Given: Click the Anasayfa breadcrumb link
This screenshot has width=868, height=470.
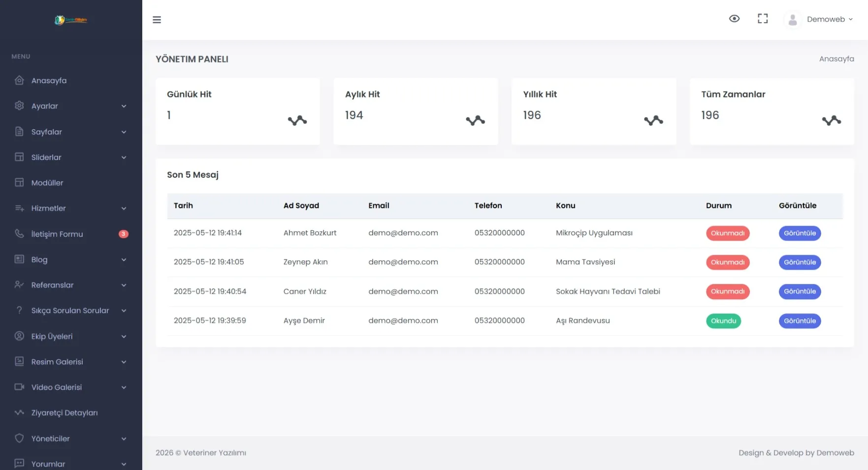Looking at the screenshot, I should [836, 59].
